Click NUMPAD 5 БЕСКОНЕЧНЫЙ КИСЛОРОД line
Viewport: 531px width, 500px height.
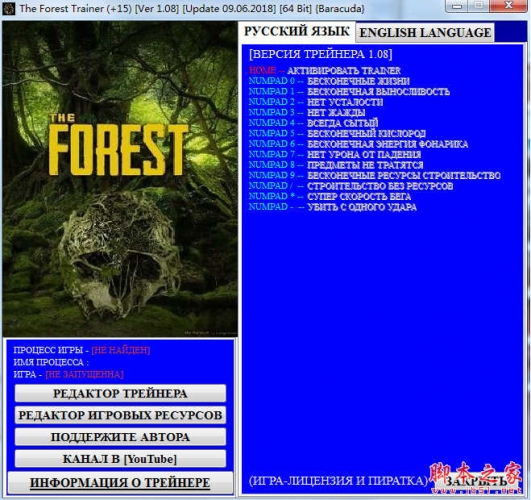coord(337,133)
